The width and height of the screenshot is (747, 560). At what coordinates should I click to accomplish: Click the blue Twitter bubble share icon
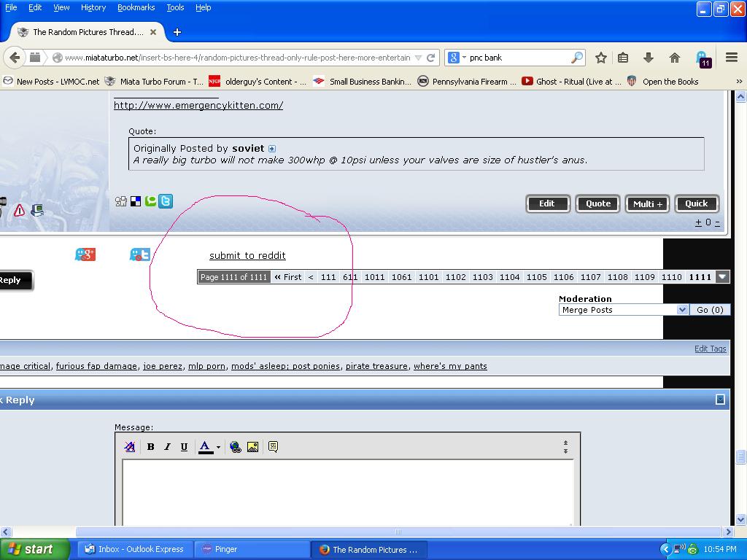coord(139,254)
